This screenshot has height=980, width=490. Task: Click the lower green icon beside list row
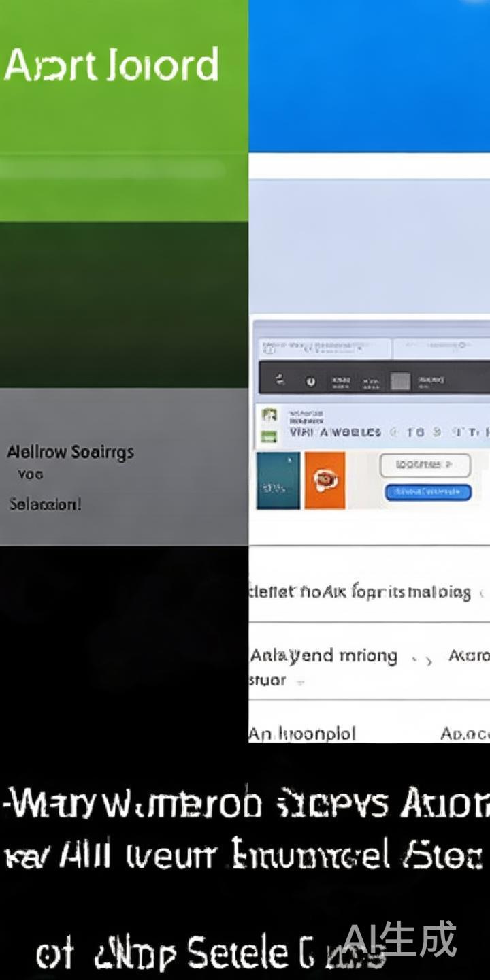269,436
